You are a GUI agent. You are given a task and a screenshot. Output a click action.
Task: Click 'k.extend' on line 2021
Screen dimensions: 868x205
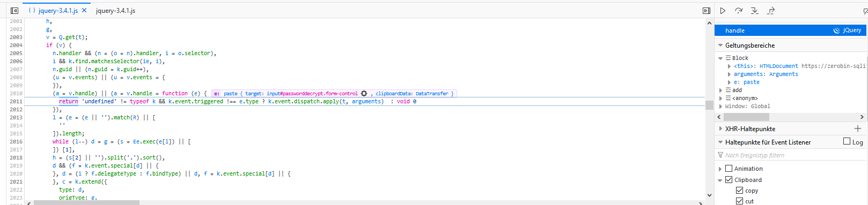(x=88, y=182)
